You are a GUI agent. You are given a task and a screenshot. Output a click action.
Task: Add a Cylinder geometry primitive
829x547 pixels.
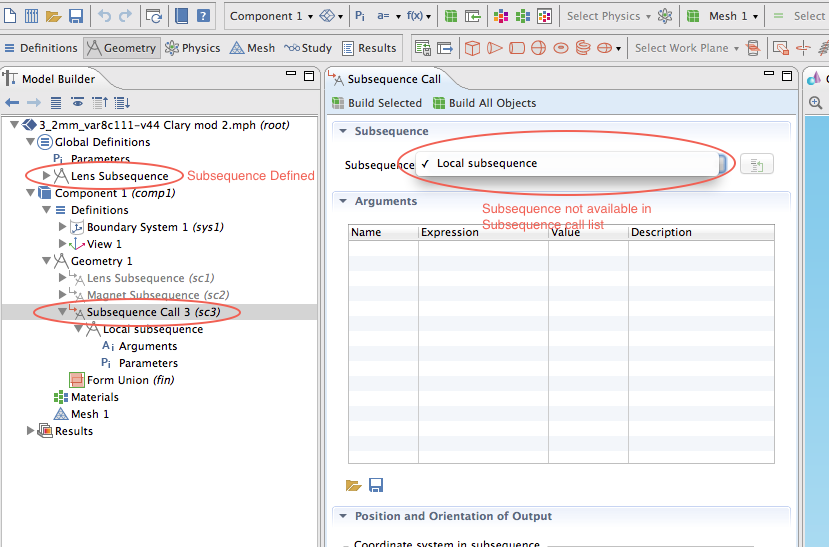pos(517,48)
